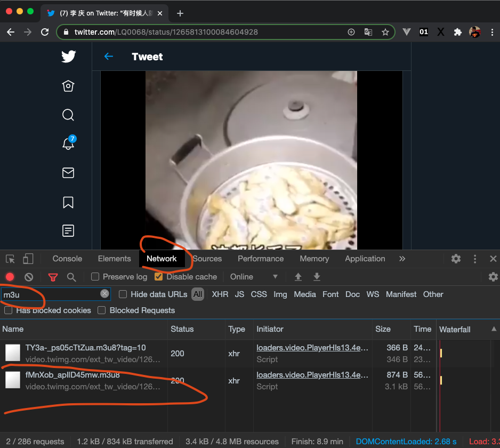Image resolution: width=500 pixels, height=448 pixels.
Task: Enable Hide data URLs checkbox
Action: tap(123, 294)
